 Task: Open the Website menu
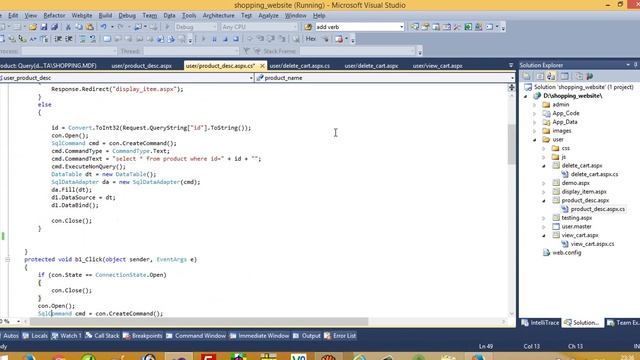click(x=82, y=16)
